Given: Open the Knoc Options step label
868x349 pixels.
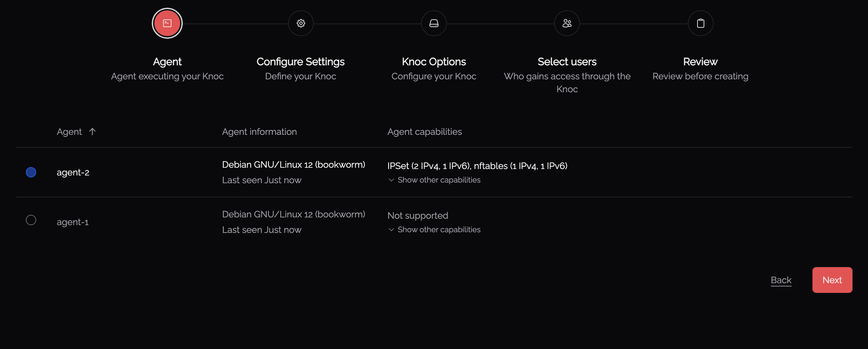Looking at the screenshot, I should click(x=434, y=62).
